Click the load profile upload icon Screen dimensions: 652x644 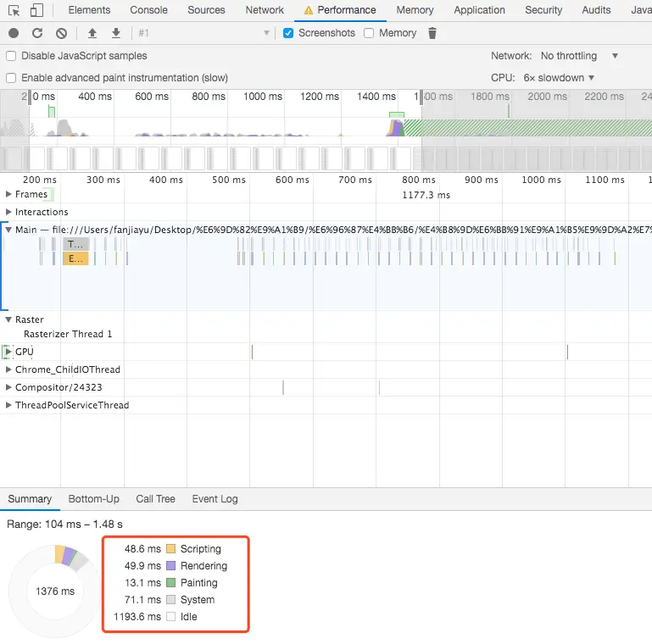click(92, 33)
